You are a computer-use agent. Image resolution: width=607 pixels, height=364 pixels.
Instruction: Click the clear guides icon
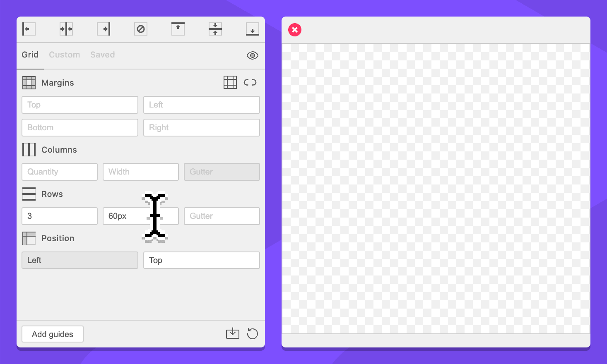pyautogui.click(x=141, y=29)
